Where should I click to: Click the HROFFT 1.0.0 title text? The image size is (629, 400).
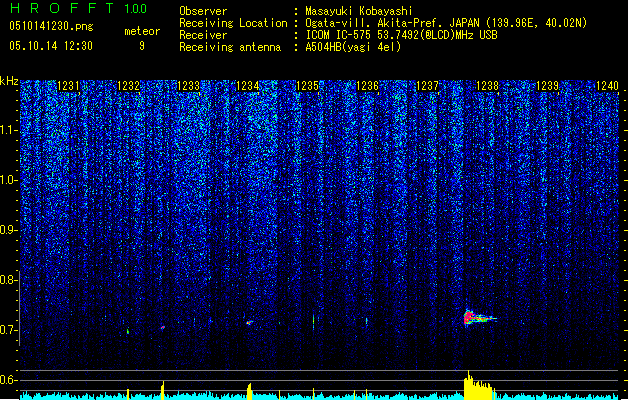click(x=79, y=8)
